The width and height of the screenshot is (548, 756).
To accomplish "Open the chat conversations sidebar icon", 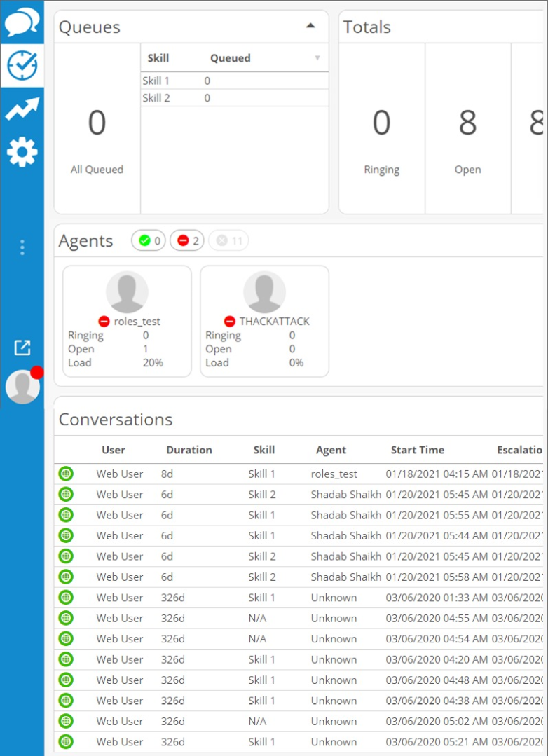I will click(22, 23).
